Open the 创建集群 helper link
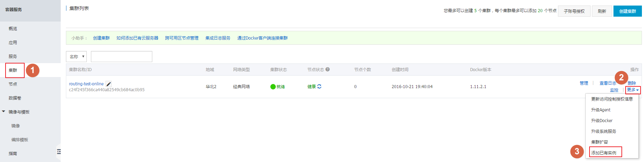Image resolution: width=644 pixels, height=162 pixels. [x=101, y=38]
